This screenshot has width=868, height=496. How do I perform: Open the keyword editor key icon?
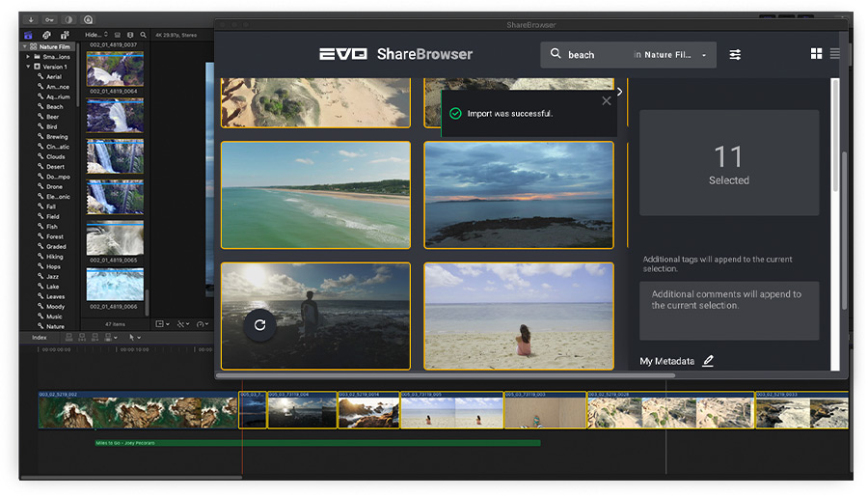50,19
